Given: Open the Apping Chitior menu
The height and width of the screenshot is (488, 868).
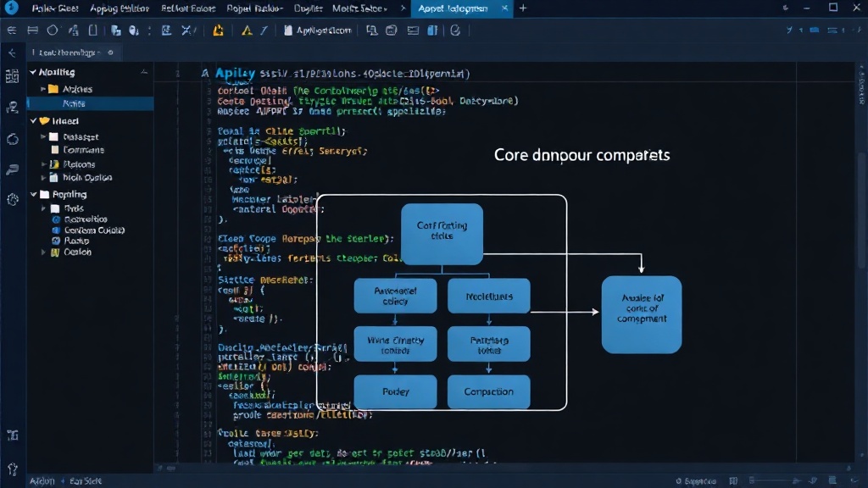Looking at the screenshot, I should click(120, 8).
